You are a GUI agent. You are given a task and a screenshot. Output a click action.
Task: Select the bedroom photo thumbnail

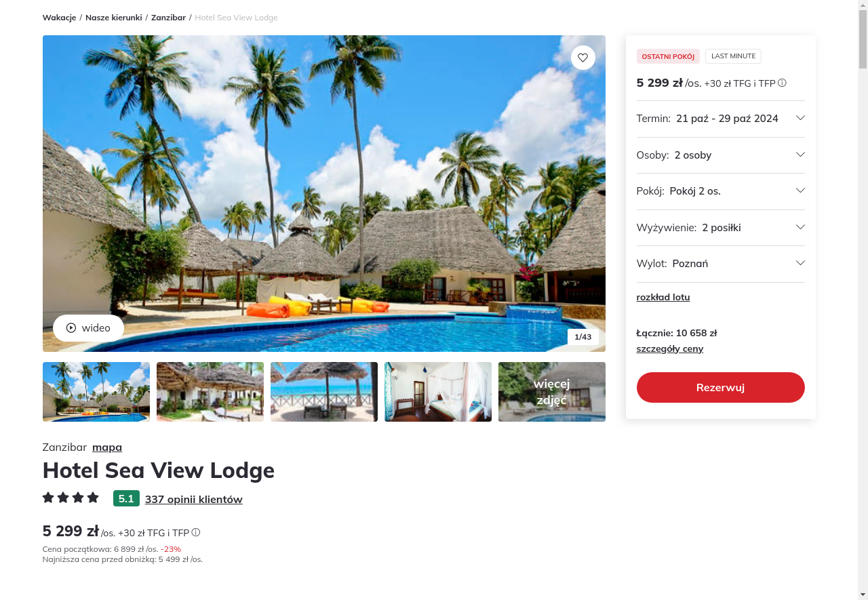438,392
